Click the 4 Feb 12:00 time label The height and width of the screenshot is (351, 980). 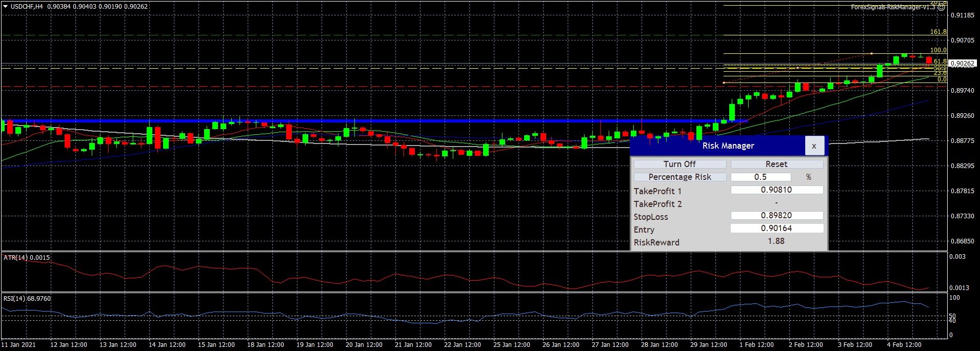905,345
